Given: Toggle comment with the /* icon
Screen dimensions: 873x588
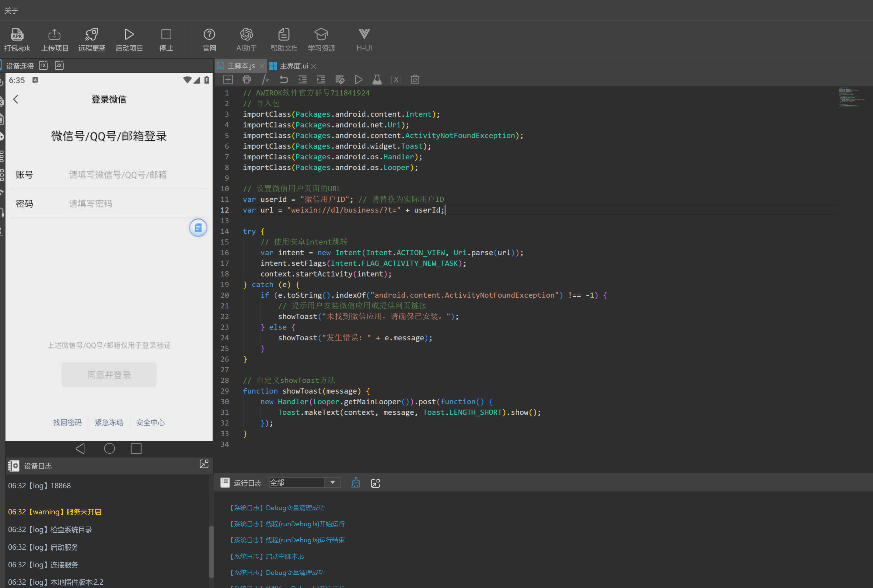Looking at the screenshot, I should pos(265,79).
